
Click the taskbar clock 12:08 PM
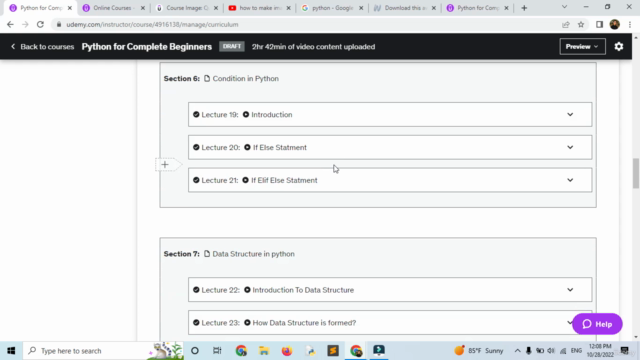tap(600, 351)
